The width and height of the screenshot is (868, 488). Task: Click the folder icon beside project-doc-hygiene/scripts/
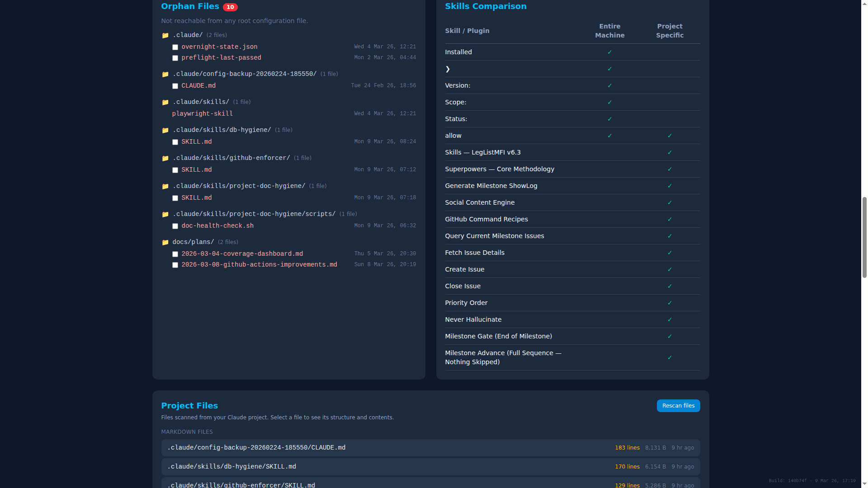click(x=165, y=214)
